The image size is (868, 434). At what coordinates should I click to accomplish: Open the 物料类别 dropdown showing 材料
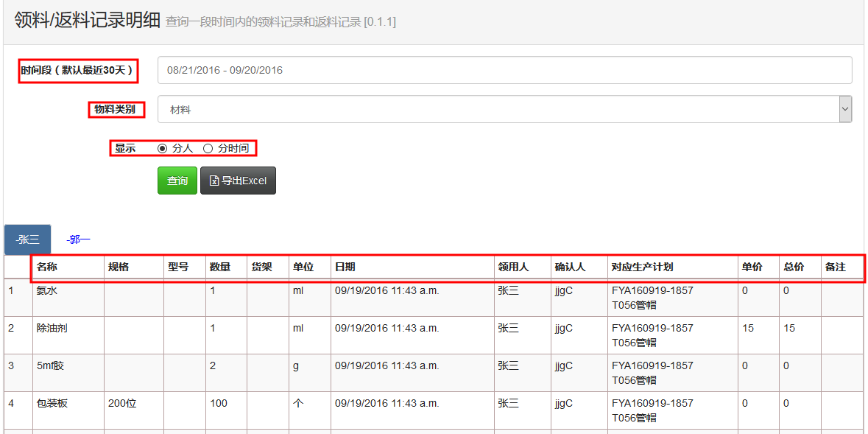click(x=504, y=110)
